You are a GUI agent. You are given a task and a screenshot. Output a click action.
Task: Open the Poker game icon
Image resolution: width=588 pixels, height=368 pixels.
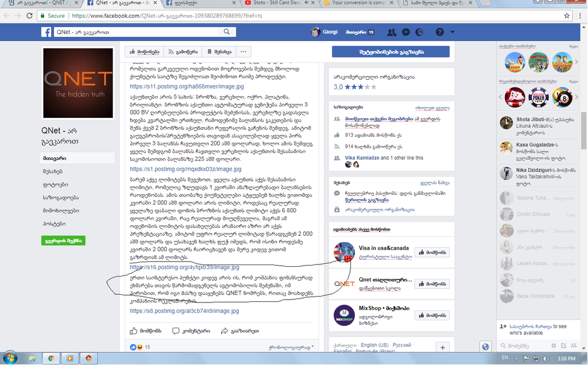click(x=539, y=97)
